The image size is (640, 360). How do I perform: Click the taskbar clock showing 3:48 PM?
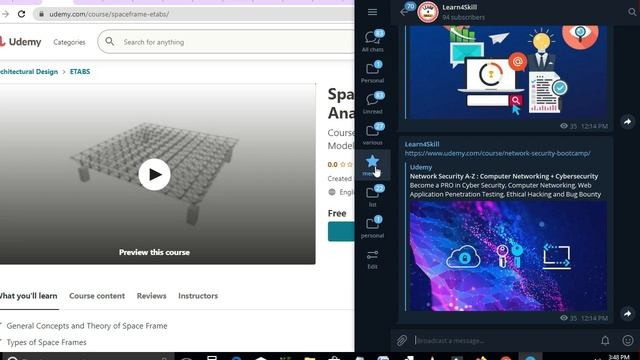pyautogui.click(x=619, y=357)
